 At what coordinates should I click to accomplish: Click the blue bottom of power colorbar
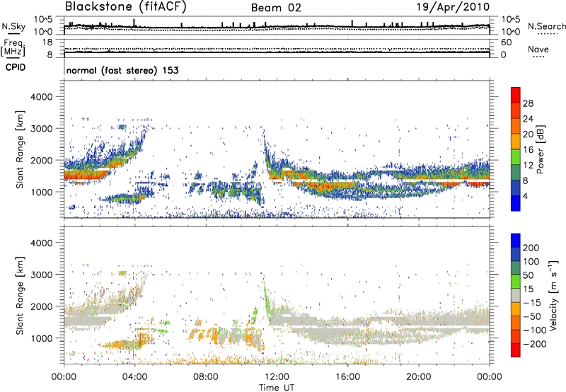coord(516,203)
